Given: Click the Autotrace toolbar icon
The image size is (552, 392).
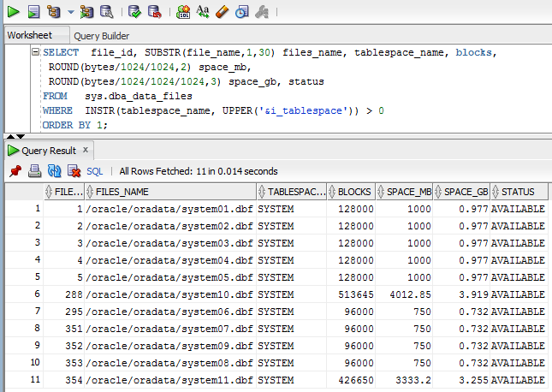Looking at the screenshot, I should tap(86, 12).
